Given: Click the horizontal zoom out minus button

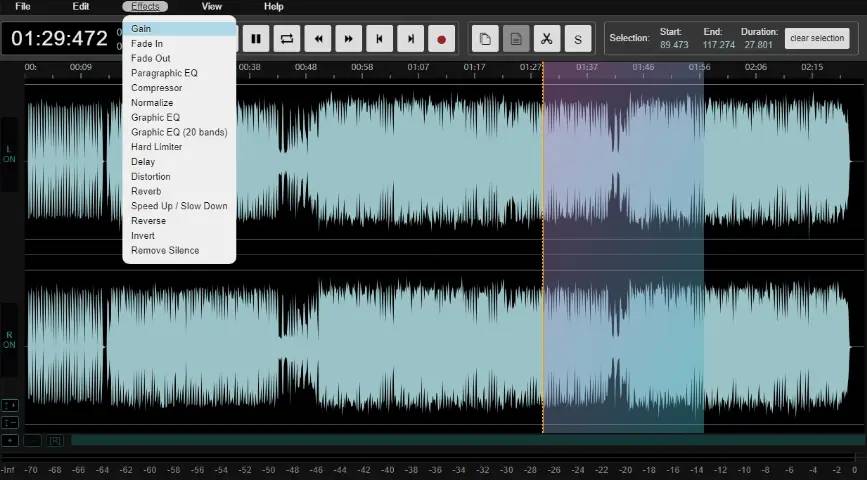Looking at the screenshot, I should tap(33, 441).
